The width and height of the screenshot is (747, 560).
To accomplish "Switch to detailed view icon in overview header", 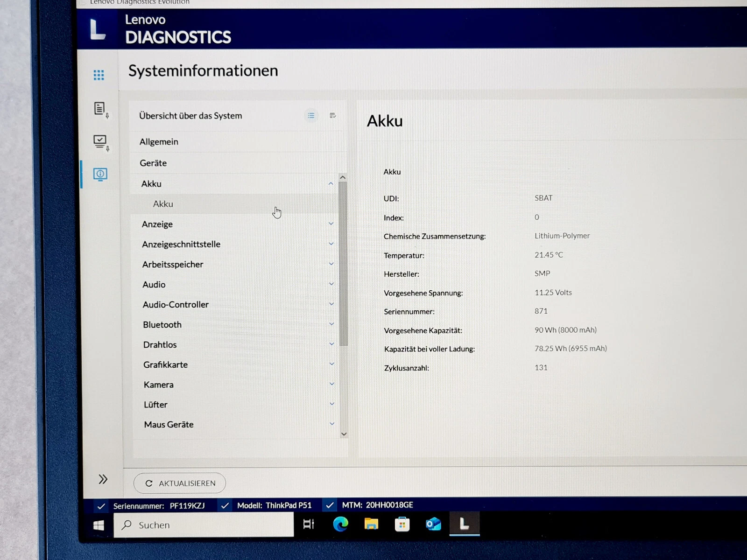I will [333, 115].
